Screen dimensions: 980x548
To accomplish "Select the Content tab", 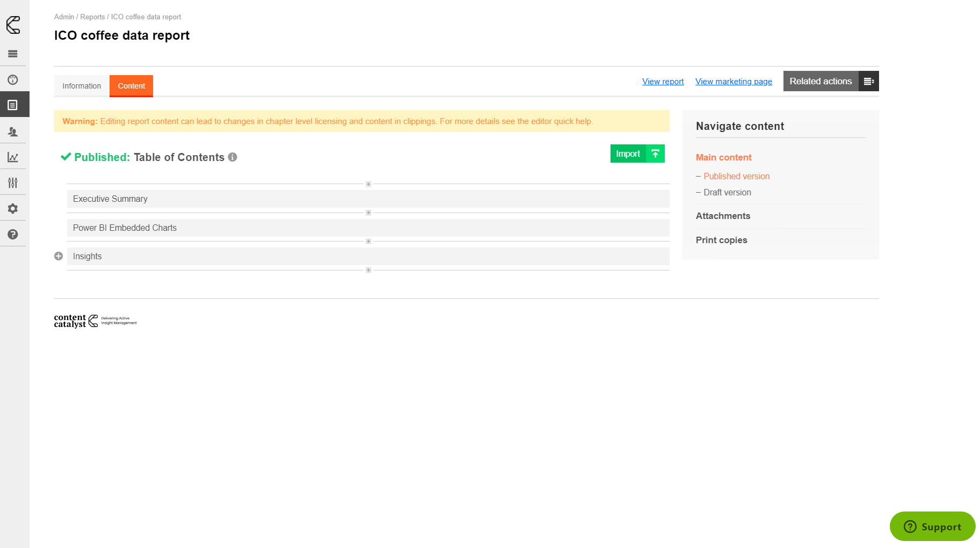I will pos(131,86).
